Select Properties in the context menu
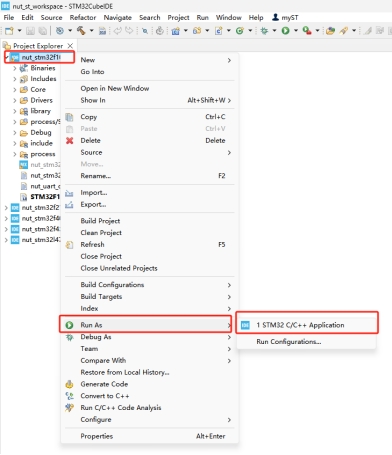Screen dimensions: 392x455 [97, 436]
